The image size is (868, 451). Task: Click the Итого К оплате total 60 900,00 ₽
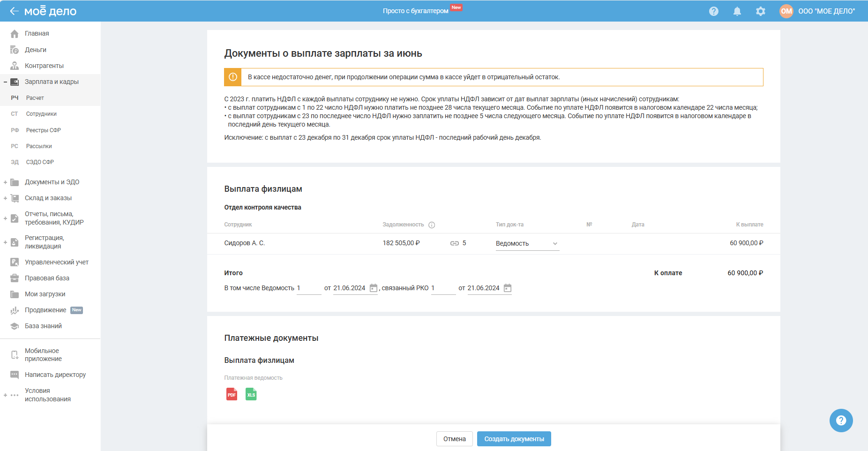(745, 273)
